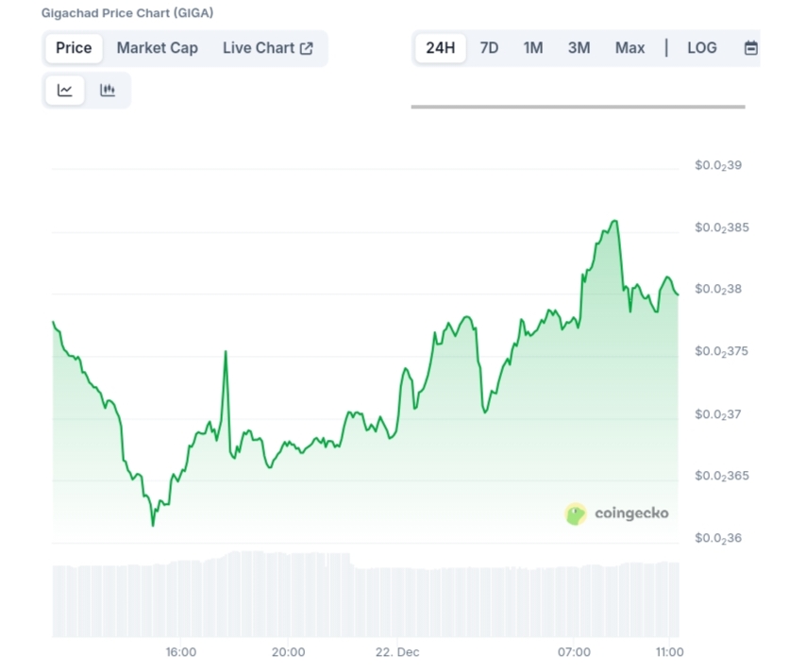Open Live Chart external link
Image resolution: width=789 pixels, height=672 pixels.
coord(268,48)
